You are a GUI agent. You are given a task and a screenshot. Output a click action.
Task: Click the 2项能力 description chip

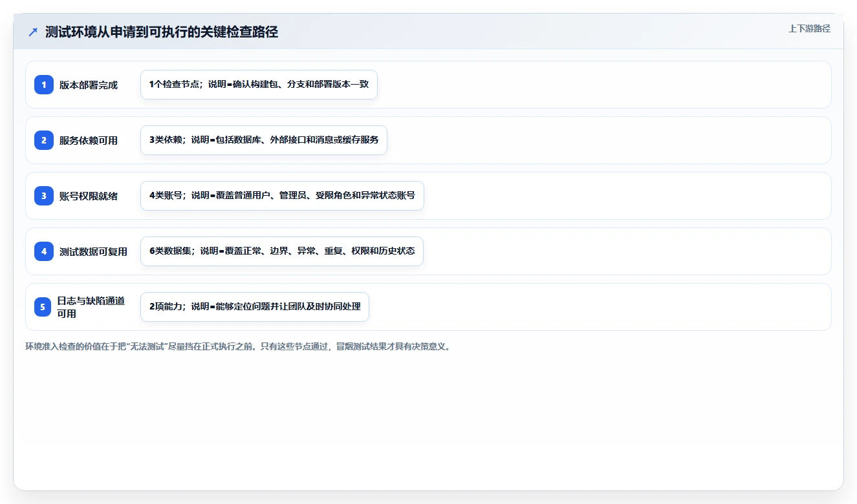coord(255,307)
